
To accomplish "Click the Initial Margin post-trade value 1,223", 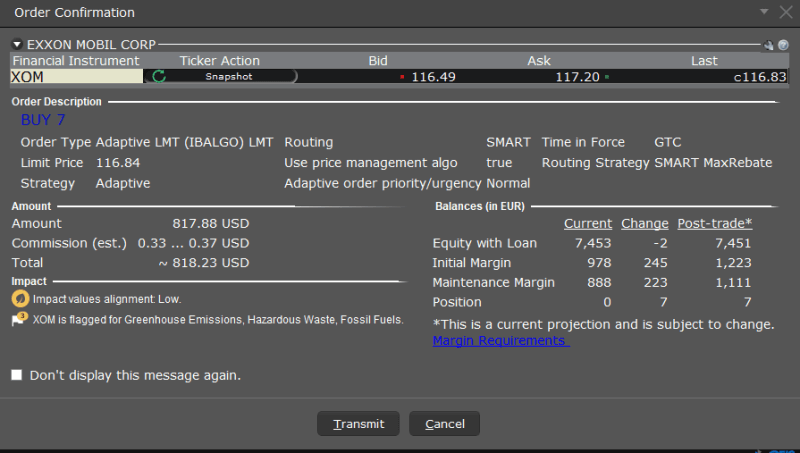I will (733, 263).
